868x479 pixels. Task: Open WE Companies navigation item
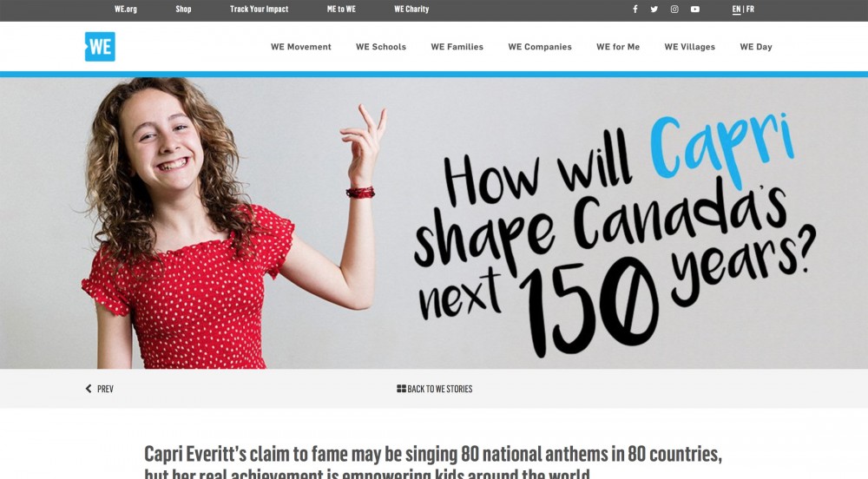point(540,47)
